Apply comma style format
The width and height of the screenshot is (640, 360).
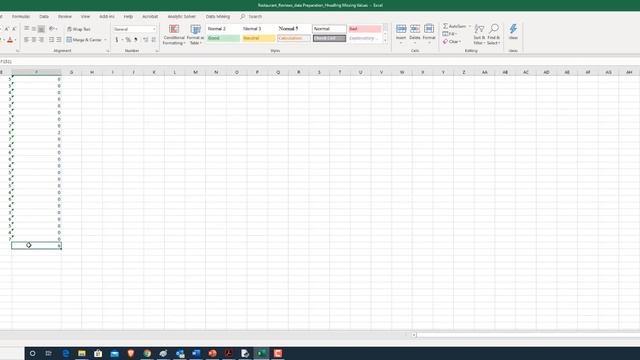point(136,40)
